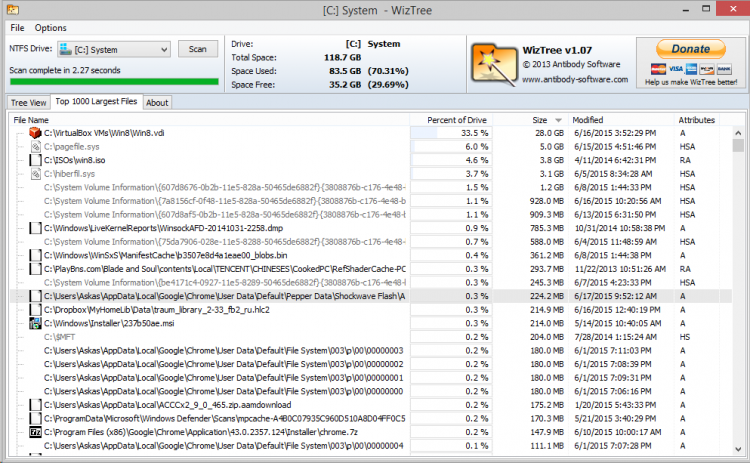The width and height of the screenshot is (750, 463).
Task: Click the drive icon in NTFS Drive selector
Action: (x=65, y=49)
